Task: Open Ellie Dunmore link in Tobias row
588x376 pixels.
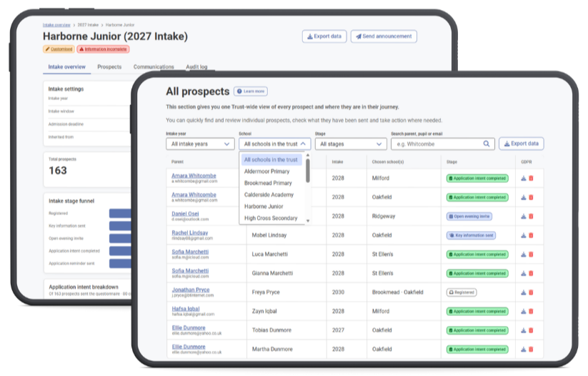Action: tap(189, 327)
